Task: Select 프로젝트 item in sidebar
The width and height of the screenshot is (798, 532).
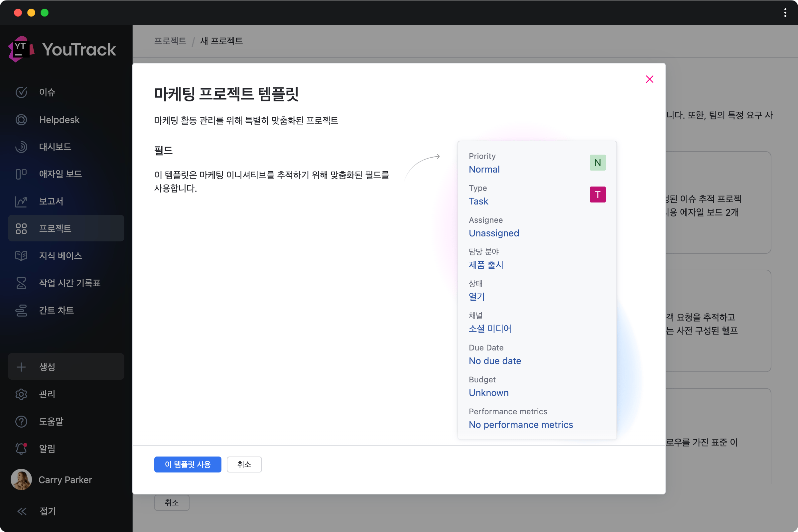Action: (x=66, y=228)
